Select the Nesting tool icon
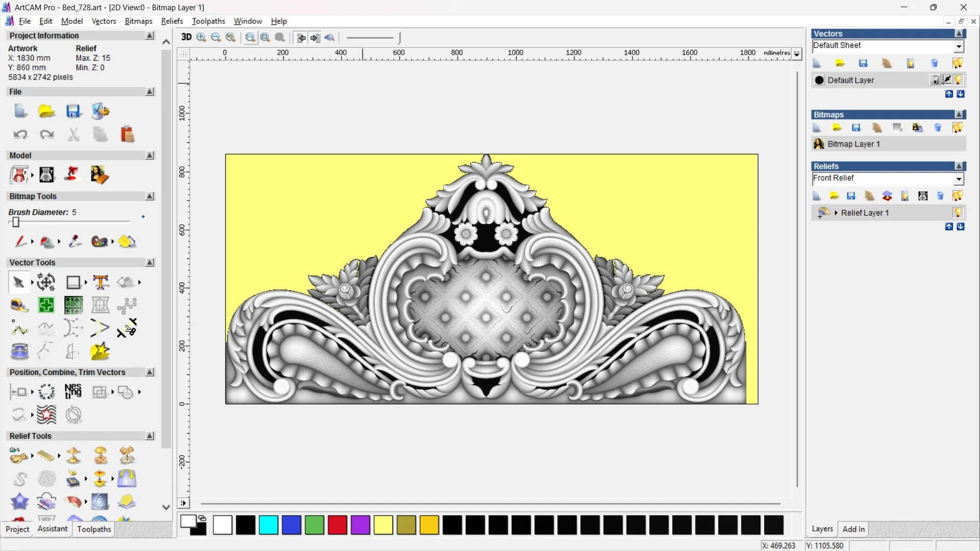 [x=73, y=392]
